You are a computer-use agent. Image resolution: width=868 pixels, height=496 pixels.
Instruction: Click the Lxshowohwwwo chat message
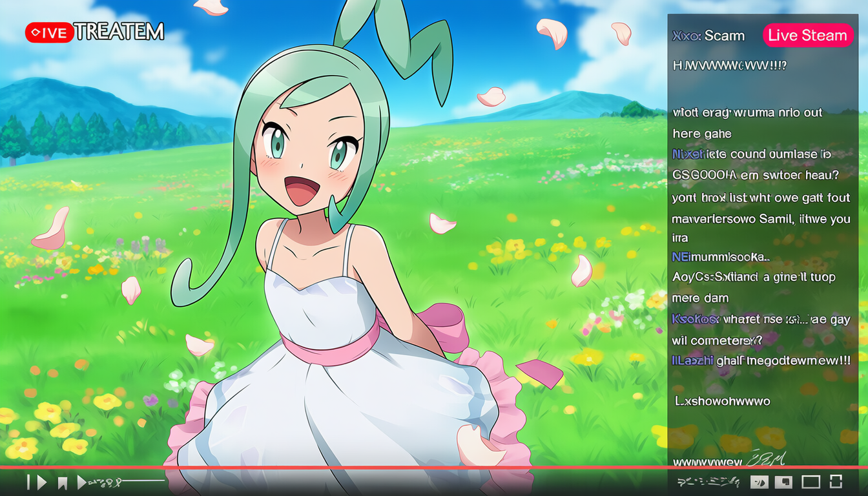(x=723, y=401)
